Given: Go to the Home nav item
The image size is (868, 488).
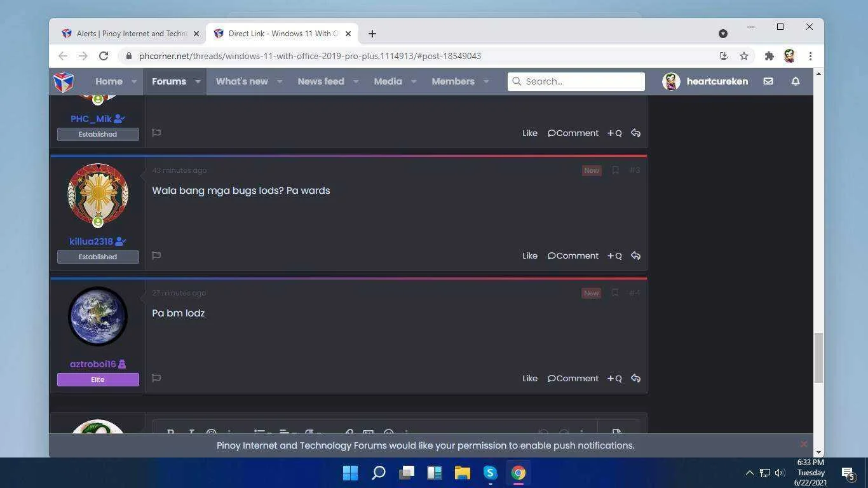Looking at the screenshot, I should (x=109, y=81).
